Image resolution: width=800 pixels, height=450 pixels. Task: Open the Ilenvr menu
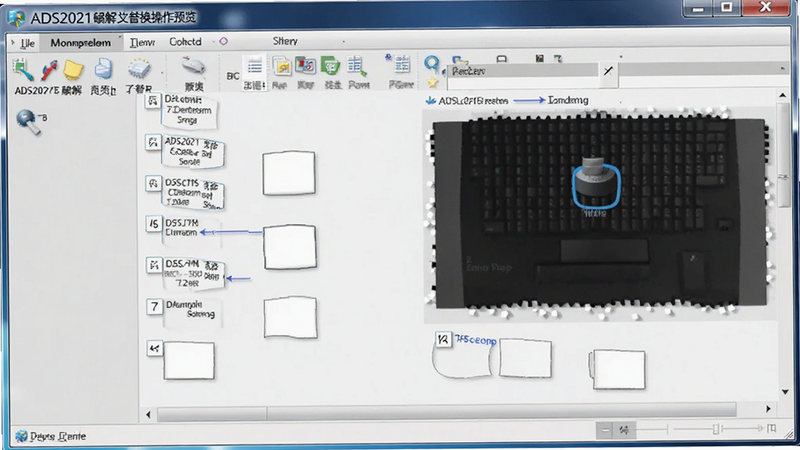142,42
